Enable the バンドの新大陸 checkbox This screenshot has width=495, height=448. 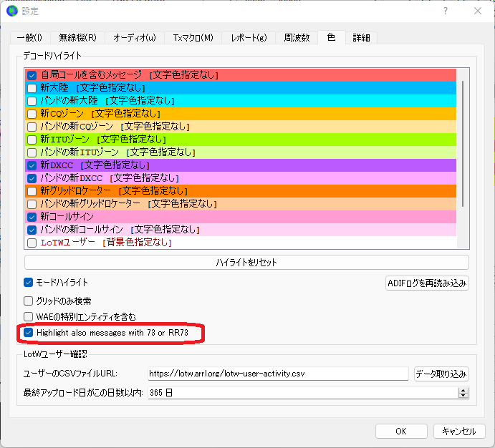pos(32,101)
